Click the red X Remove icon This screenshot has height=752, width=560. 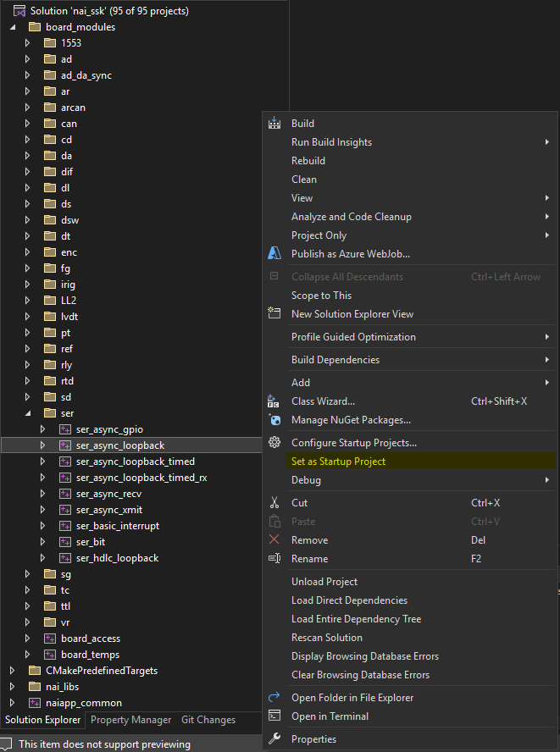click(x=274, y=540)
